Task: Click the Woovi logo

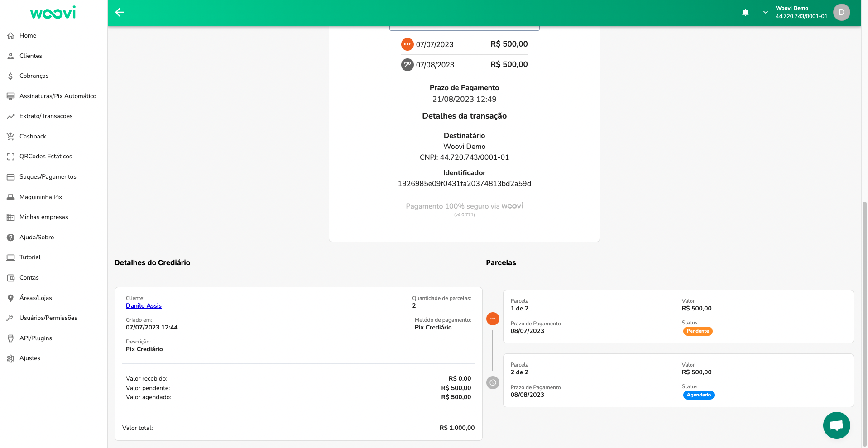Action: 53,13
